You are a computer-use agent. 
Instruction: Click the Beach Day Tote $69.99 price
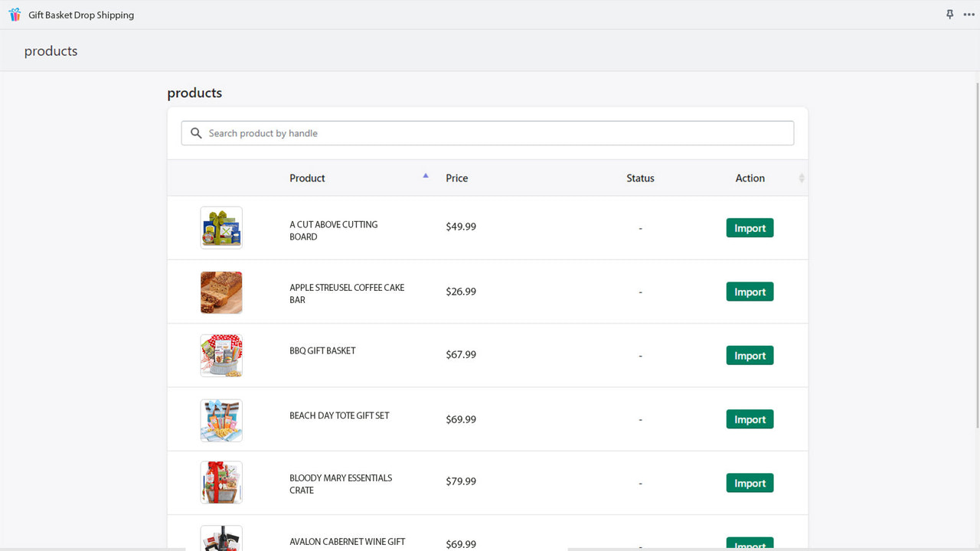pos(461,419)
